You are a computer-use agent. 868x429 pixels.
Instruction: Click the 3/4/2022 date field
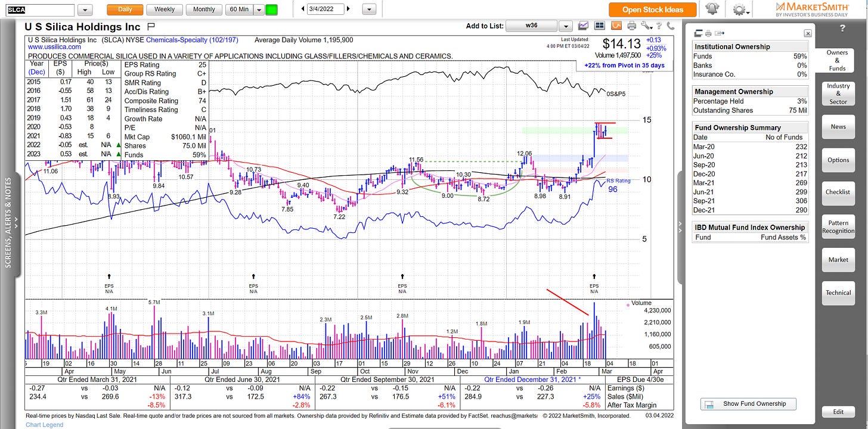point(325,9)
